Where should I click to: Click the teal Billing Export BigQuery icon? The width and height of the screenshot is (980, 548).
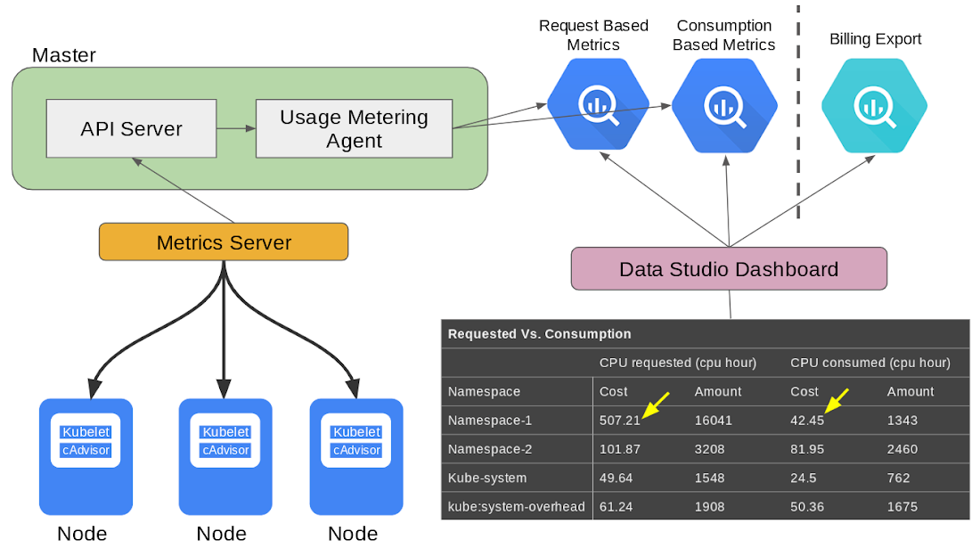(x=874, y=105)
